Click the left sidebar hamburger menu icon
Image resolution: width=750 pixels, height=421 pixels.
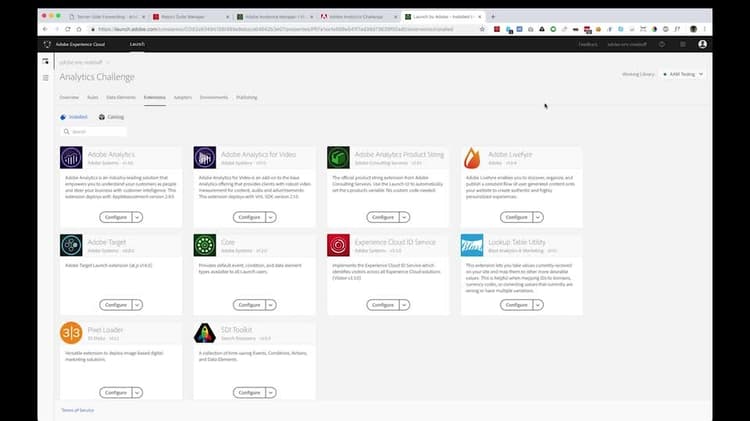click(x=45, y=78)
